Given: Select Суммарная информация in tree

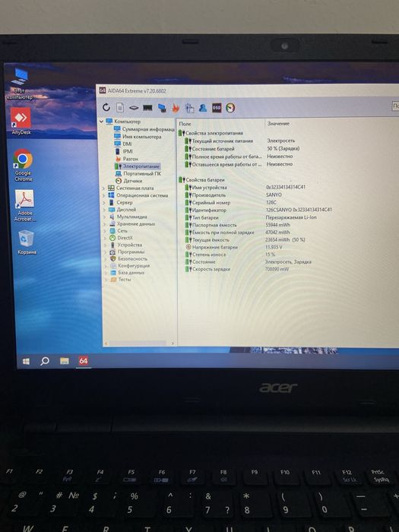Looking at the screenshot, I should pos(144,129).
